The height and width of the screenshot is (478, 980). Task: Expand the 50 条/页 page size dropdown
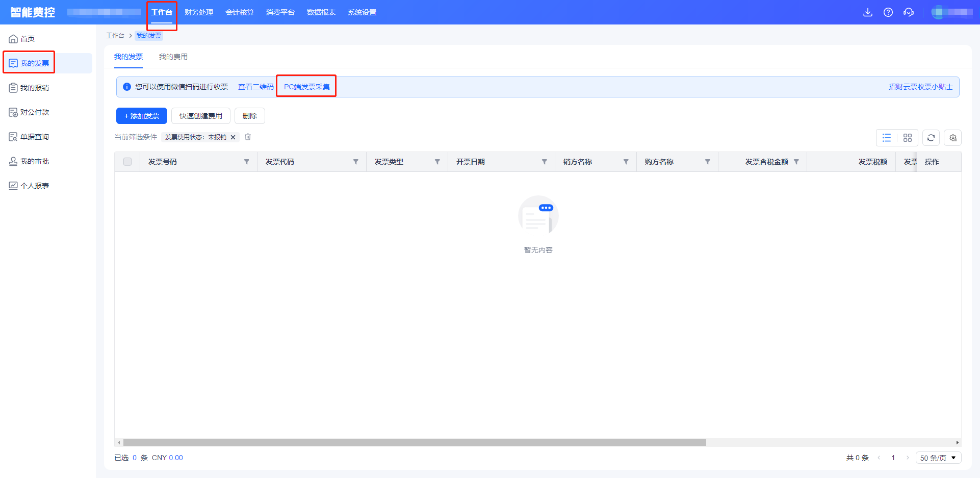click(938, 458)
